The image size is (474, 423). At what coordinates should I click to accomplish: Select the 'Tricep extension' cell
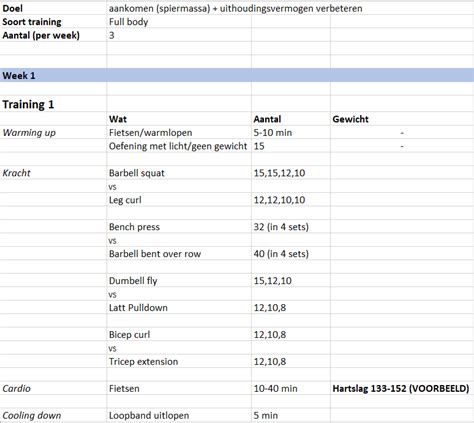click(x=179, y=361)
